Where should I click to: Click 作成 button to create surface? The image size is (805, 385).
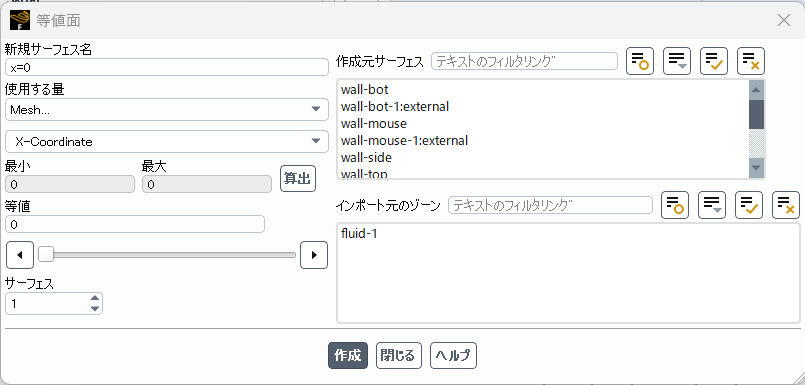tap(348, 356)
